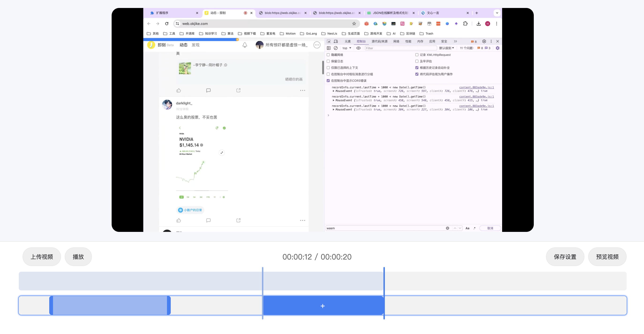Click the 上传视频 upload button

point(42,257)
